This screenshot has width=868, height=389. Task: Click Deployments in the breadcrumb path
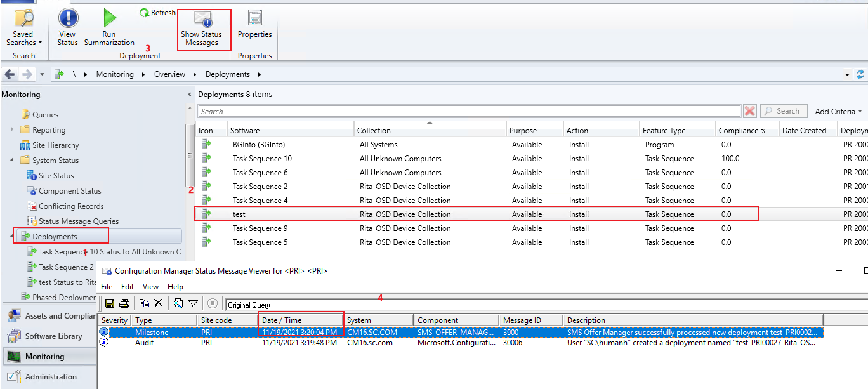pos(228,74)
